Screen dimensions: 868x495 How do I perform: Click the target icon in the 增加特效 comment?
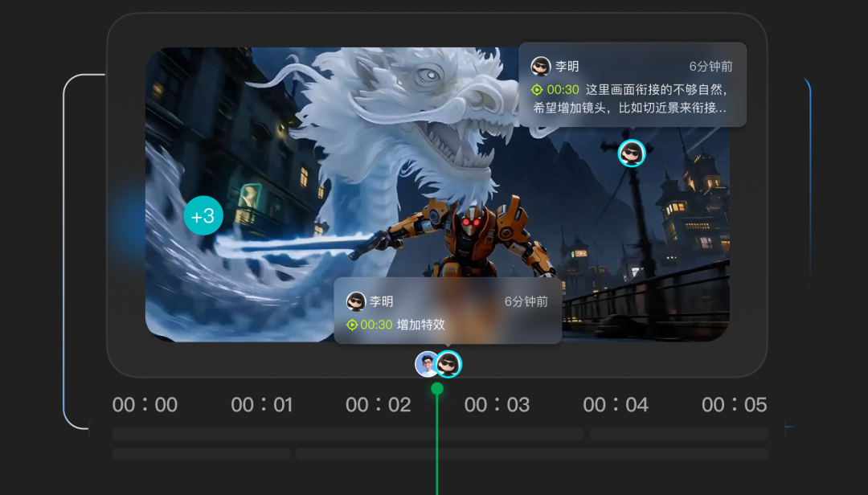[352, 325]
